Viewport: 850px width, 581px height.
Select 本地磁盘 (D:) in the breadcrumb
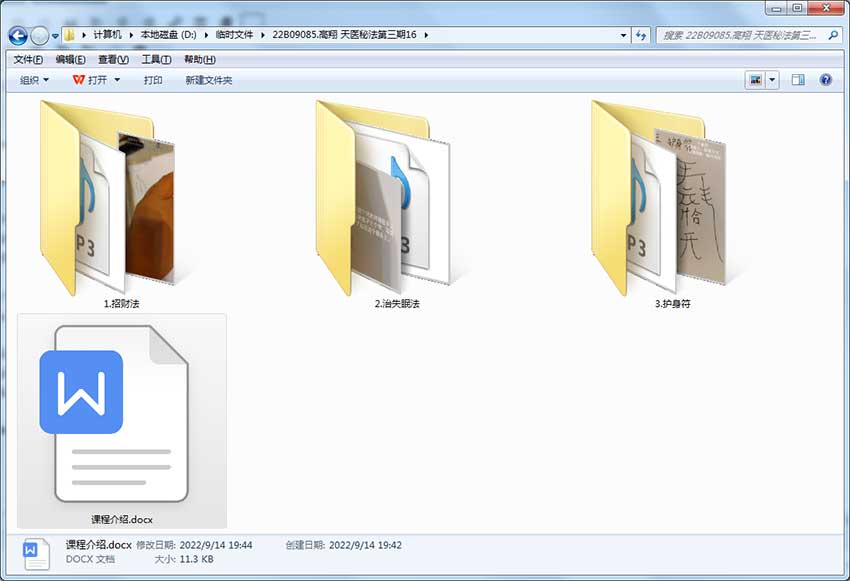point(169,35)
